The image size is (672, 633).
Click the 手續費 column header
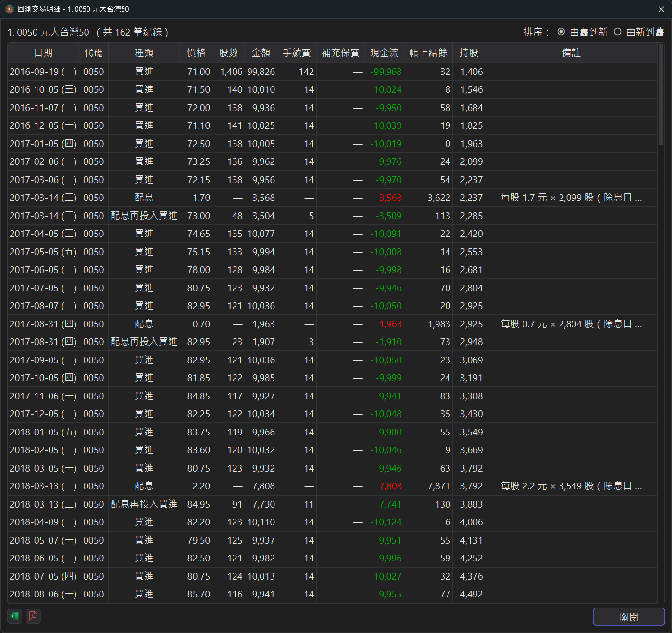point(297,53)
